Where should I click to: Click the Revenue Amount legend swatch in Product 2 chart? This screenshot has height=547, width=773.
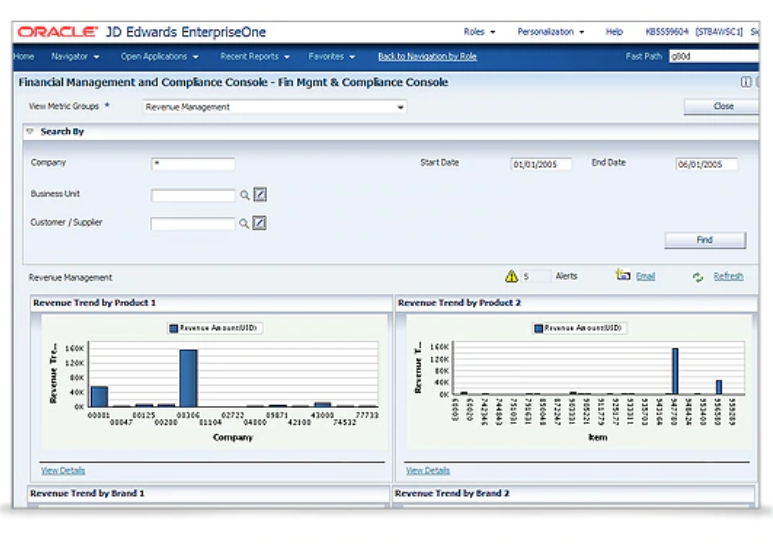point(538,328)
